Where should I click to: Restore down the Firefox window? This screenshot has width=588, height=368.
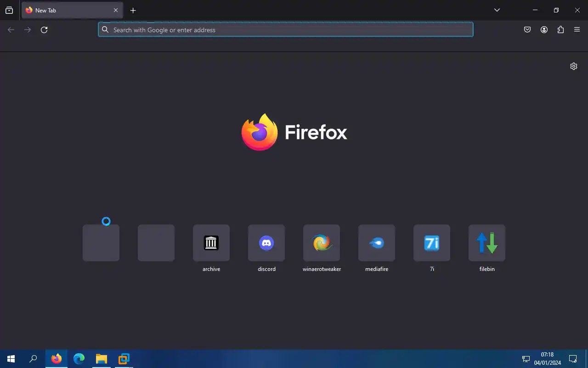pyautogui.click(x=556, y=10)
